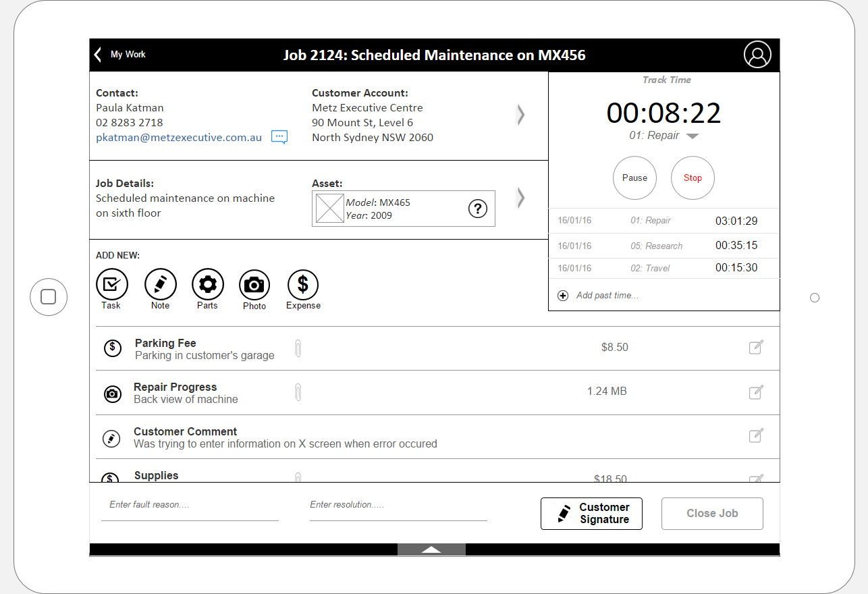Open email pkatman@metzexecutive.com.au

pos(179,137)
